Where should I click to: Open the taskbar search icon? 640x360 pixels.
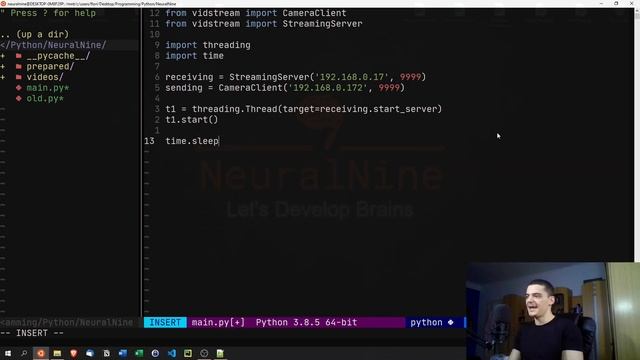(24, 353)
